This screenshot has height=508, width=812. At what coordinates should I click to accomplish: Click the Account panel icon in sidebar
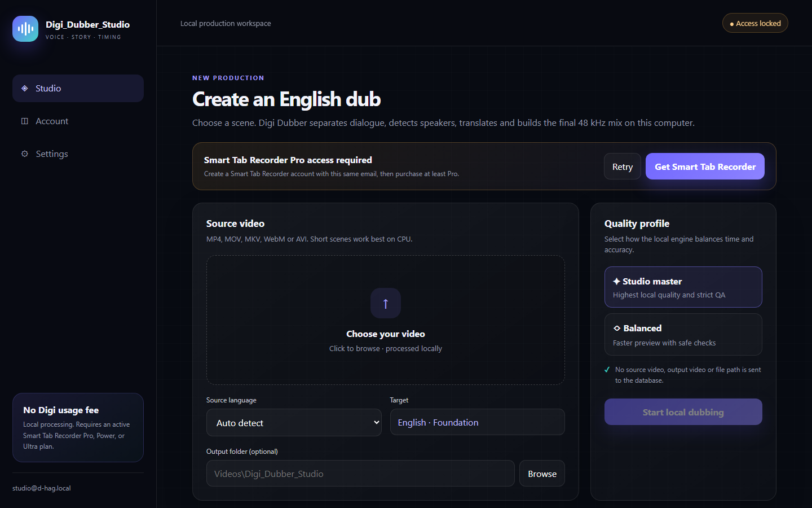(x=24, y=121)
